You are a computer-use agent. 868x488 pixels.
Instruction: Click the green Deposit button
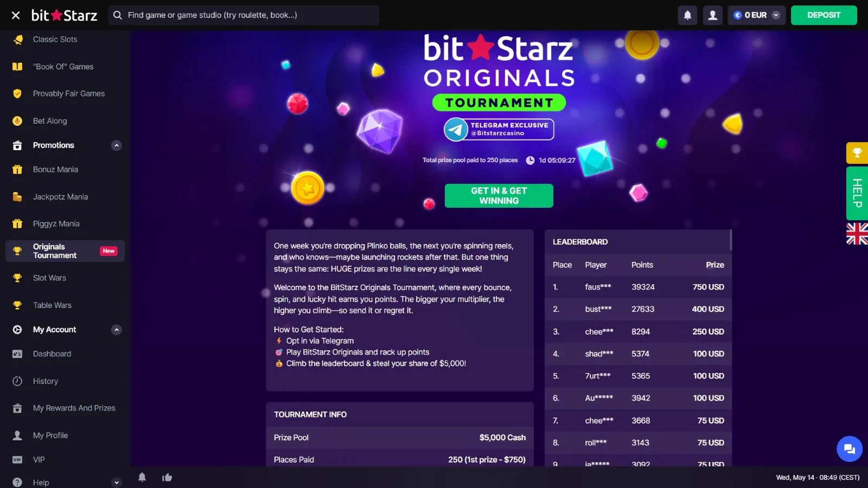point(824,15)
